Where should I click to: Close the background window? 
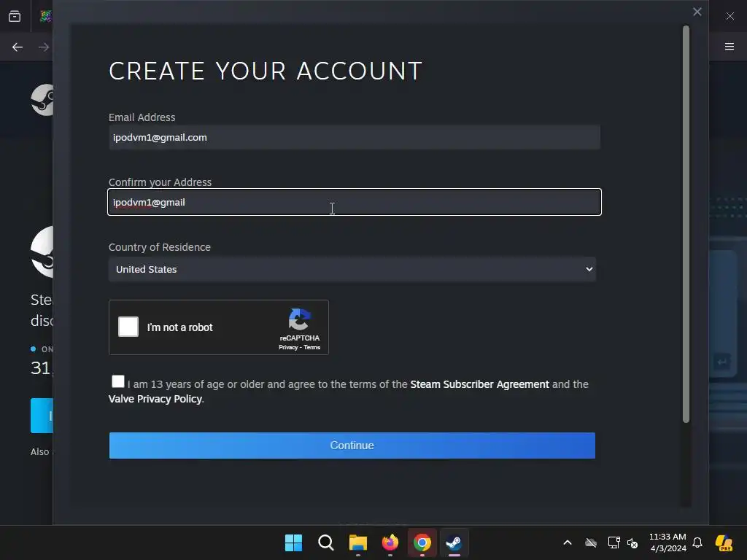coord(729,16)
